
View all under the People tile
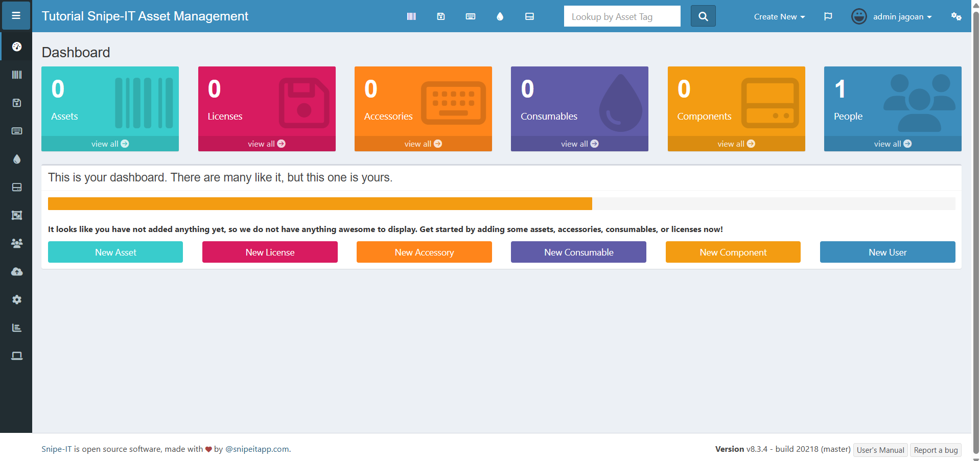(893, 144)
